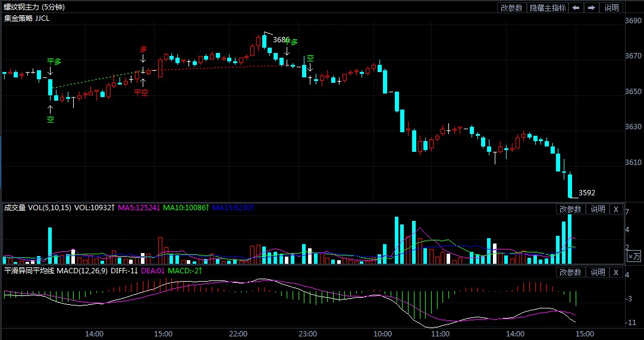Open 说明 for the main chart
Viewport: 644px width, 340px height.
point(611,8)
